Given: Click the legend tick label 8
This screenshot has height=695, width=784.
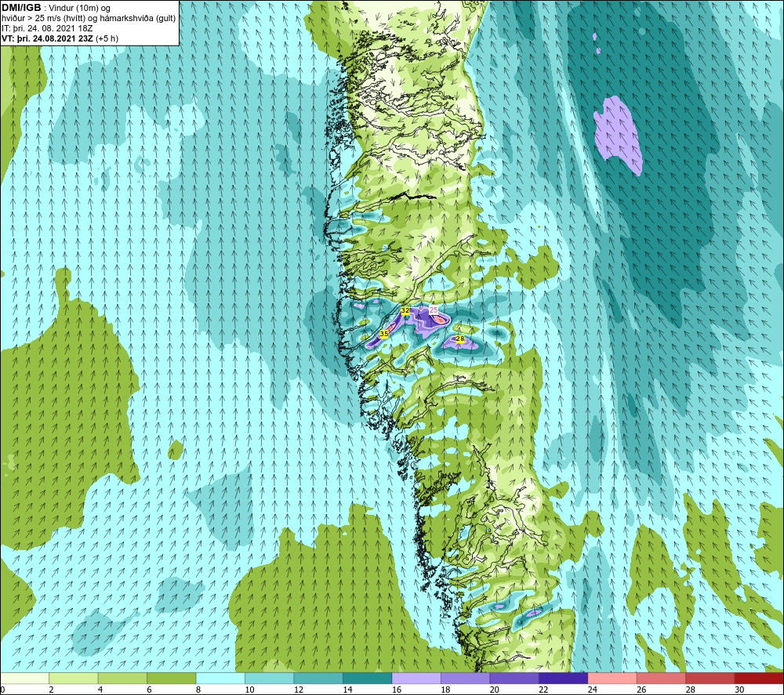Looking at the screenshot, I should [198, 690].
